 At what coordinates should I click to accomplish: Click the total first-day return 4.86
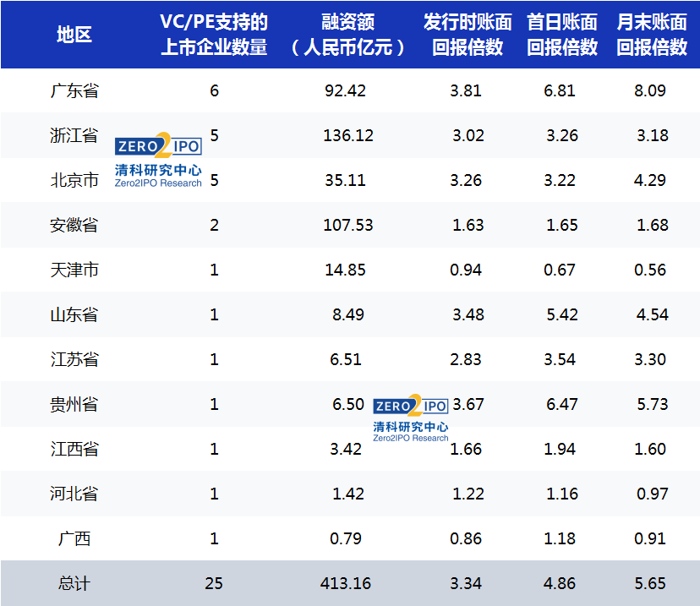point(560,583)
